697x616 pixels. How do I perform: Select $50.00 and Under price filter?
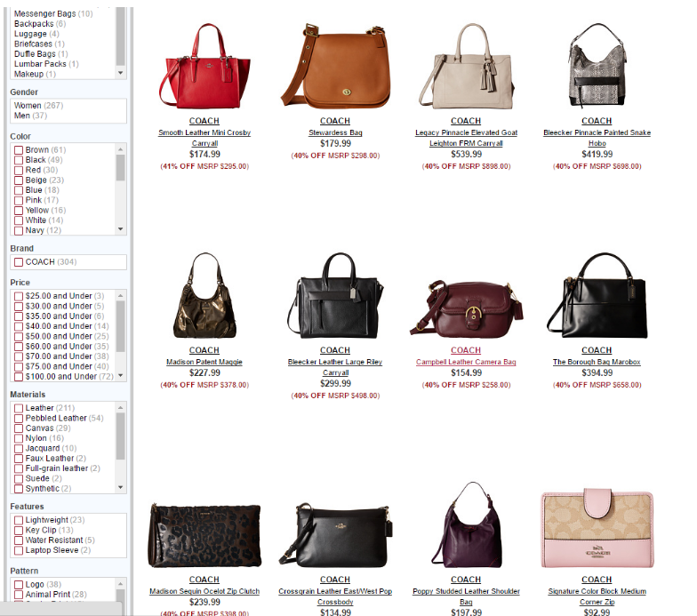[x=18, y=336]
